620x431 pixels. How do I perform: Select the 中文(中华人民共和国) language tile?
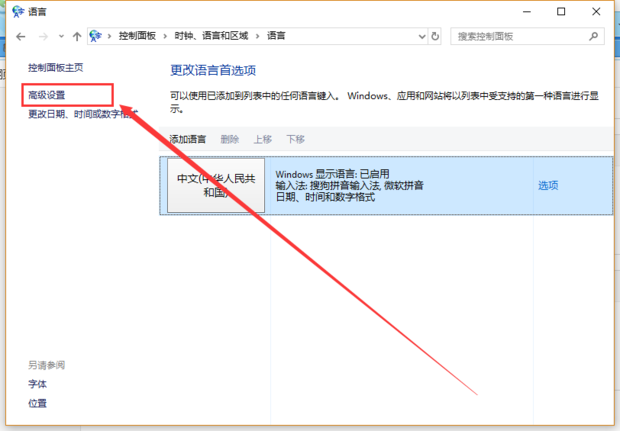[216, 185]
